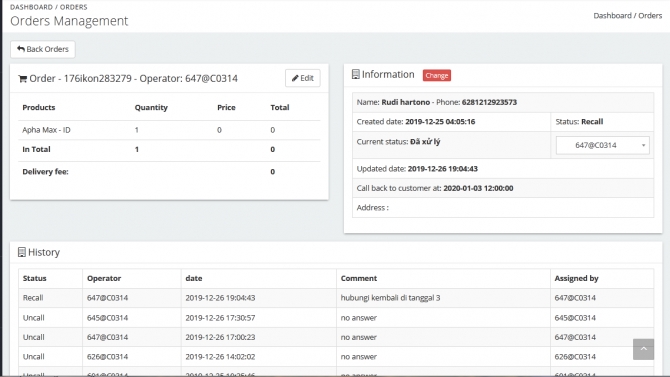This screenshot has width=670, height=377.
Task: Select the Orders Management heading
Action: pyautogui.click(x=69, y=21)
